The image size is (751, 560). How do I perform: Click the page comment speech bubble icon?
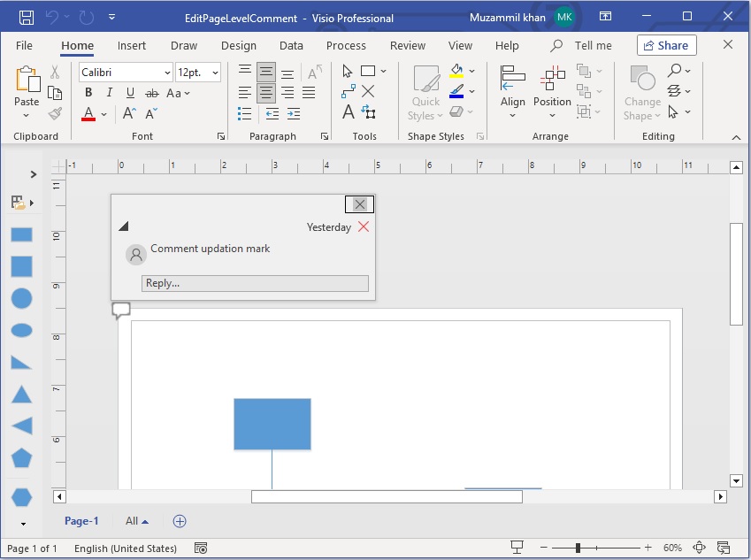(x=121, y=311)
